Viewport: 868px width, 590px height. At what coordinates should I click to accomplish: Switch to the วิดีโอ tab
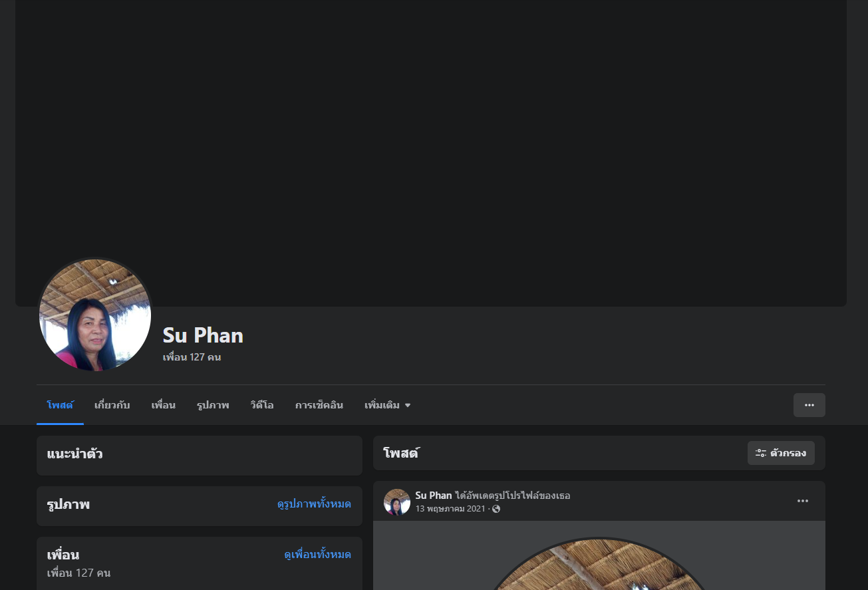[262, 405]
